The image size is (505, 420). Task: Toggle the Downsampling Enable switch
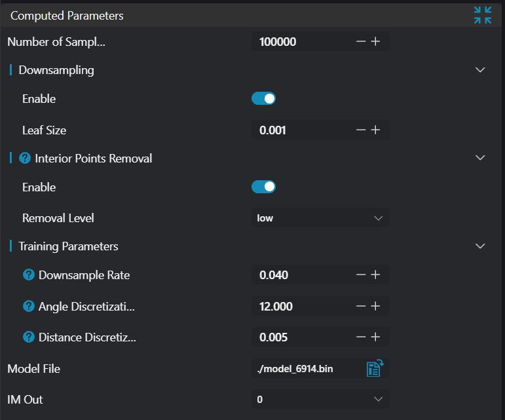pyautogui.click(x=263, y=99)
